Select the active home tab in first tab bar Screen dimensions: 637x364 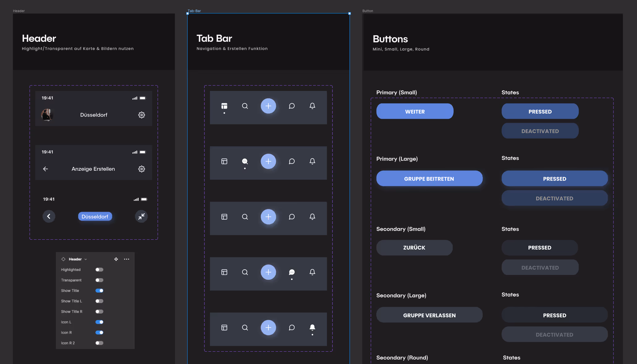tap(224, 106)
